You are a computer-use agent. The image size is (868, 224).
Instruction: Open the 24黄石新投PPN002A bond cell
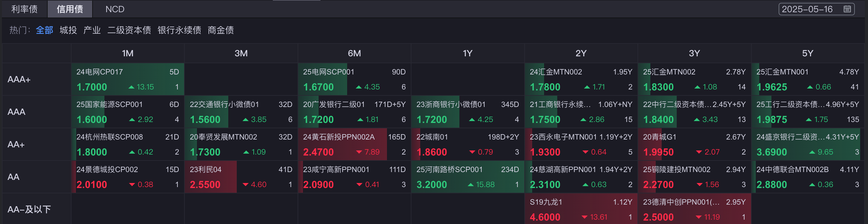tap(354, 144)
